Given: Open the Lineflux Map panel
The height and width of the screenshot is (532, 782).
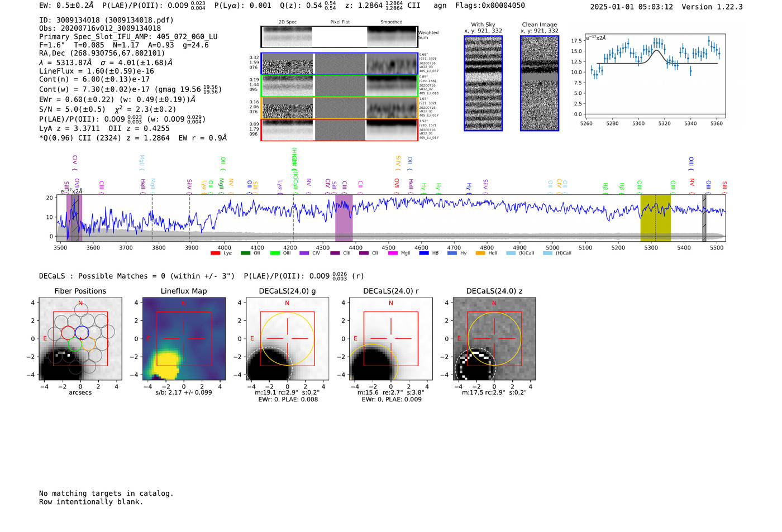Looking at the screenshot, I should (x=184, y=339).
